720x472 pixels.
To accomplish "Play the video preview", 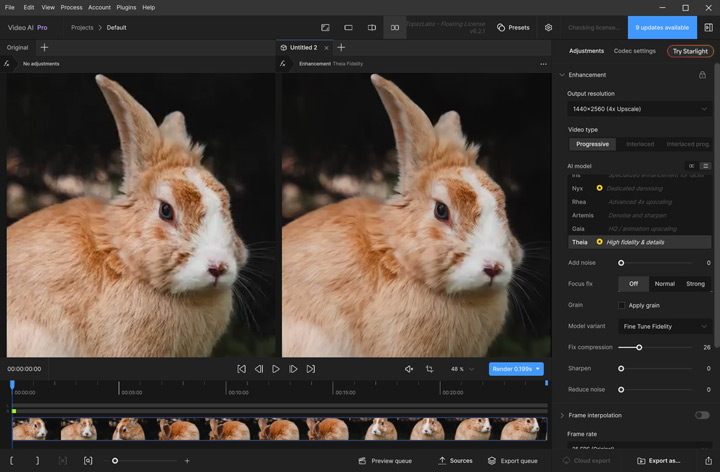I will [276, 369].
